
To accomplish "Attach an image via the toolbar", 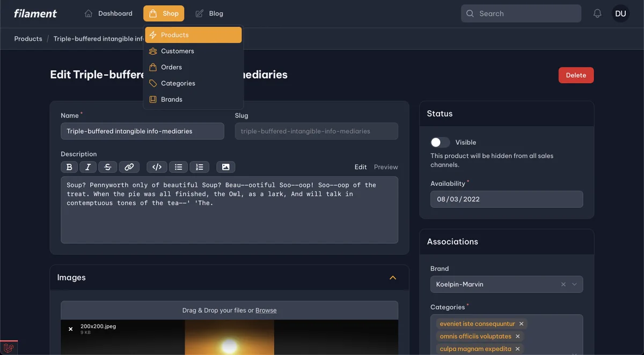I will point(226,167).
